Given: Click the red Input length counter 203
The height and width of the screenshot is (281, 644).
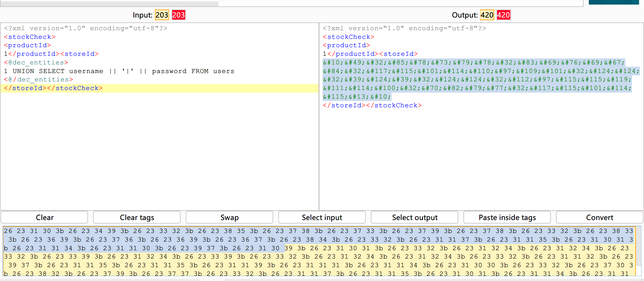Looking at the screenshot, I should tap(179, 15).
